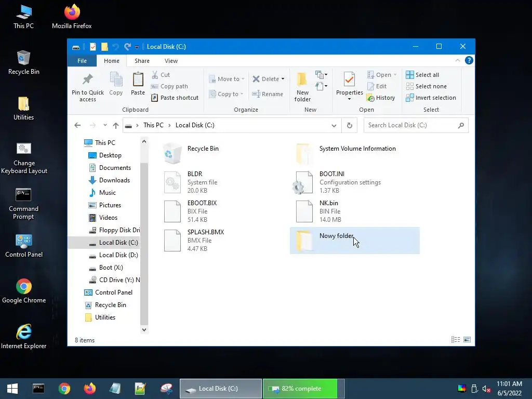The width and height of the screenshot is (532, 399).
Task: Open Easy access dropdown
Action: pyautogui.click(x=321, y=86)
